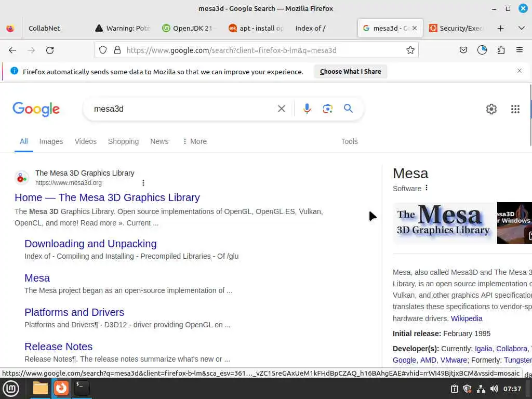Click the Google logo to go home
This screenshot has width=532, height=399.
(x=36, y=109)
